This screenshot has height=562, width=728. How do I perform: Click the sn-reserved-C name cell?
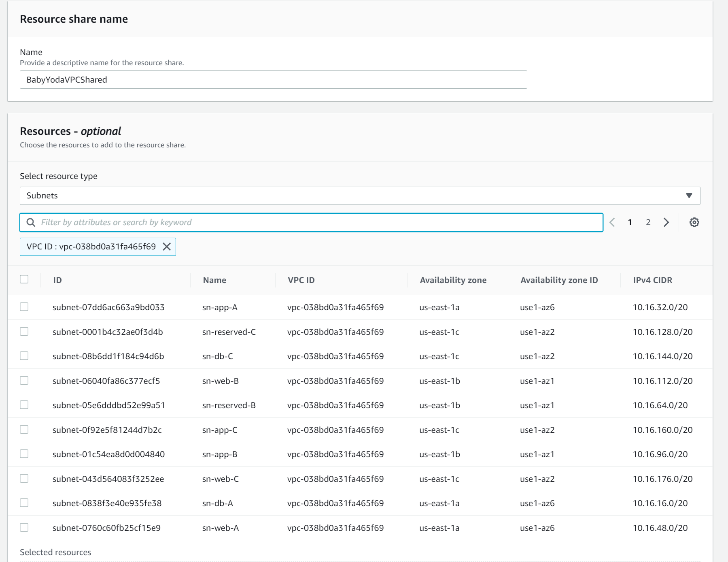(x=229, y=332)
